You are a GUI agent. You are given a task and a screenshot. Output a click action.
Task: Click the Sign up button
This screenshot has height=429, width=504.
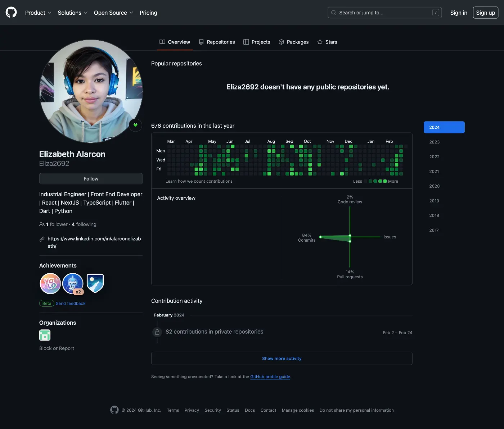click(485, 13)
